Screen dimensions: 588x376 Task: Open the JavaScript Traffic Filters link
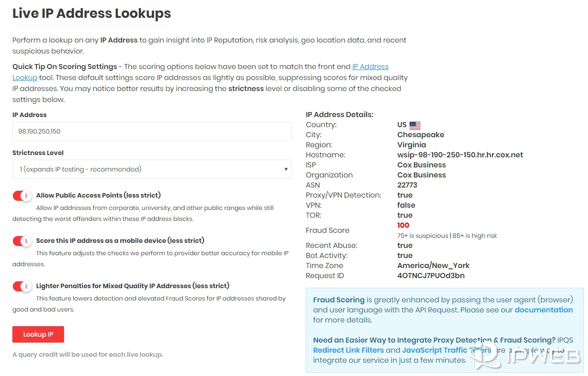click(x=446, y=350)
